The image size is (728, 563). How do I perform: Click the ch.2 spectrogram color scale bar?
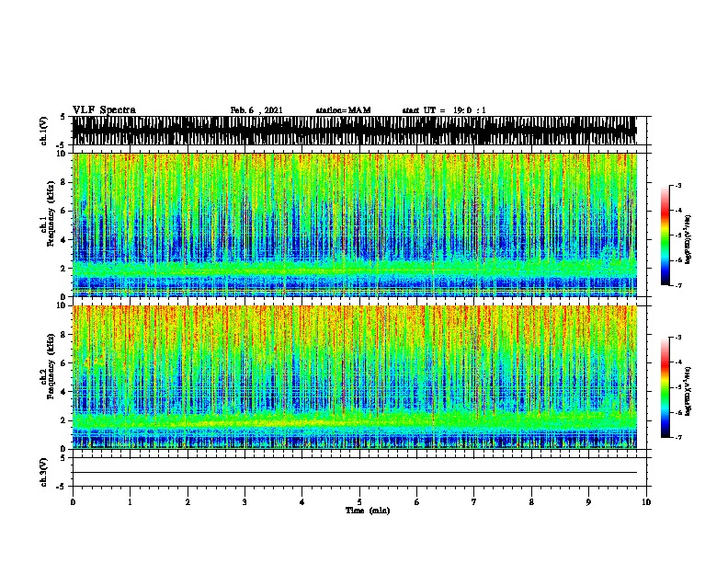click(x=665, y=387)
